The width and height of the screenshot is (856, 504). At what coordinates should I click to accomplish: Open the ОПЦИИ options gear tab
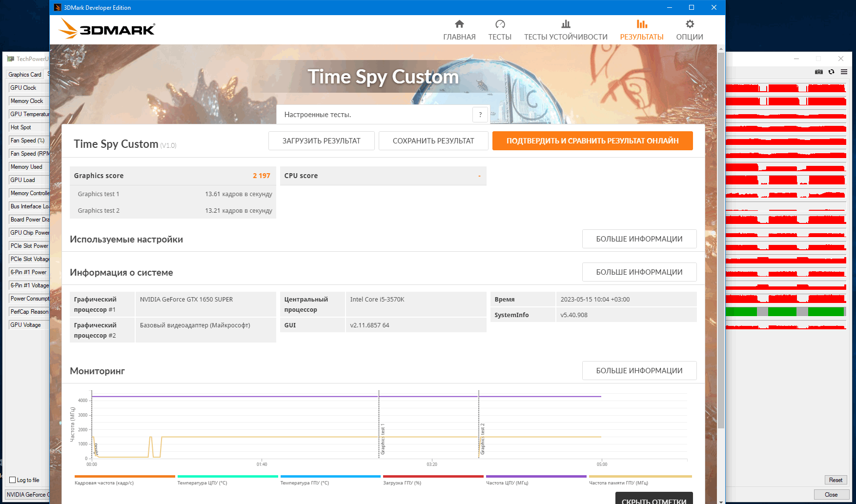[690, 30]
